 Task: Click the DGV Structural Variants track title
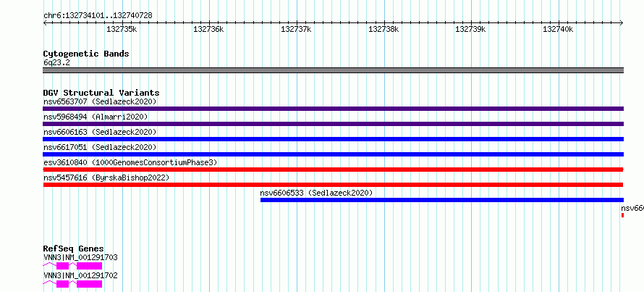(101, 93)
